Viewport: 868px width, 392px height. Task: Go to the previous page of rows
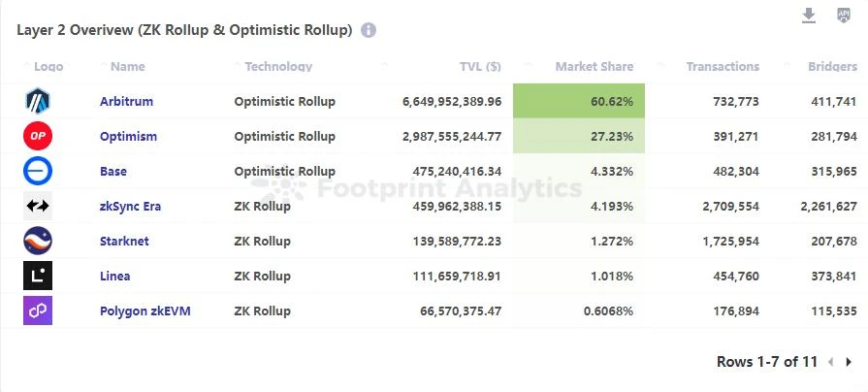830,362
